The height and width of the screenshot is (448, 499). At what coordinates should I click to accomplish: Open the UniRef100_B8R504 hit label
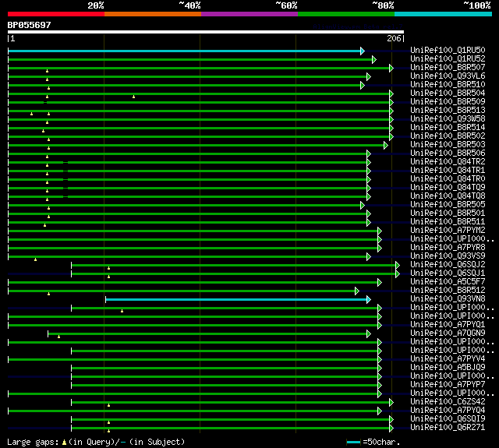(x=448, y=93)
